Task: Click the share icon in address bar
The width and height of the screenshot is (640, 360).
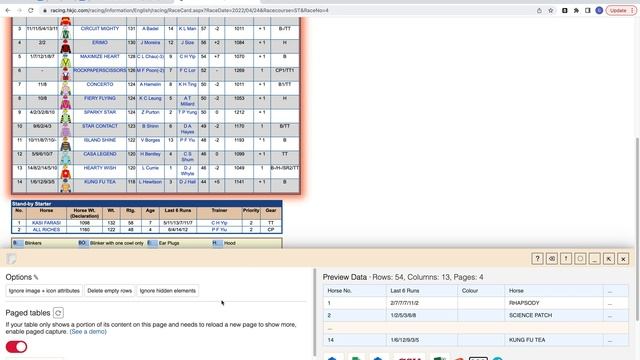Action: [x=539, y=10]
